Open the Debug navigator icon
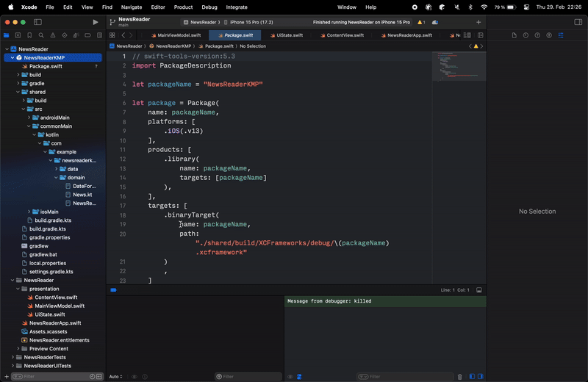 click(76, 35)
